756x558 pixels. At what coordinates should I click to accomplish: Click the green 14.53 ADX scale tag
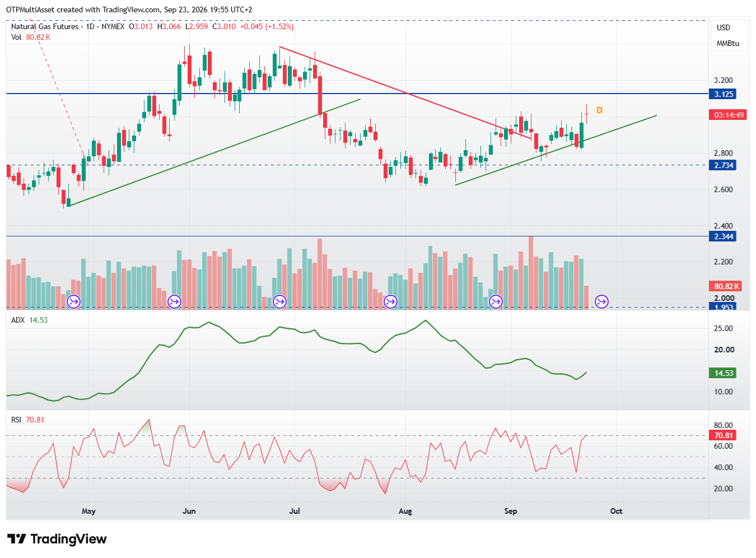point(724,373)
